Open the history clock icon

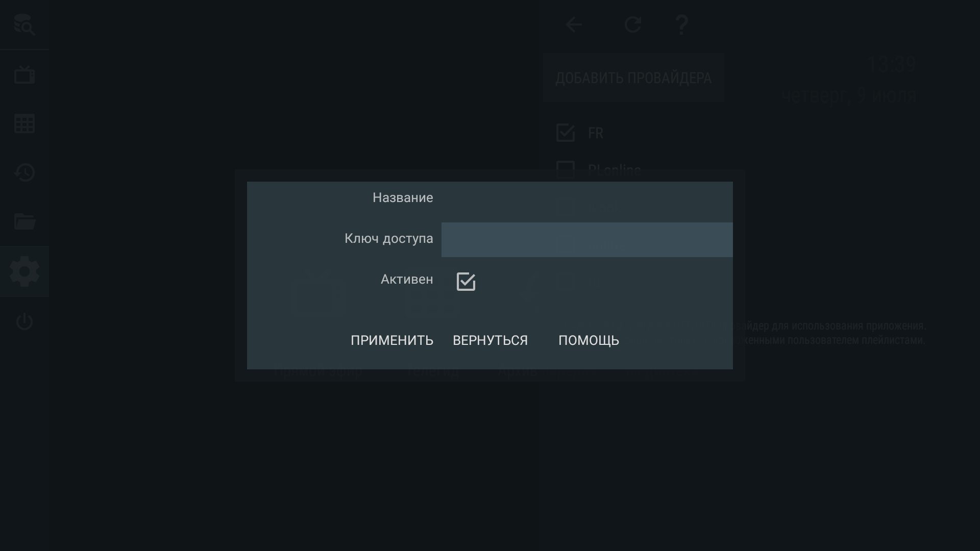[24, 172]
